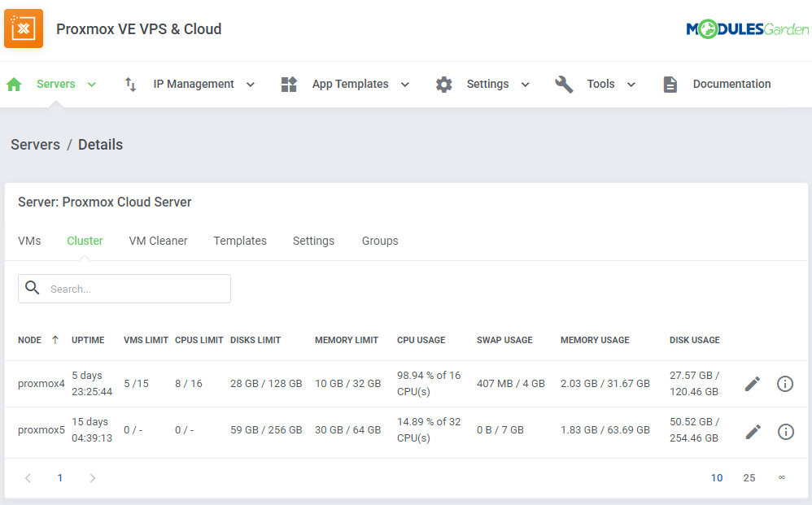
Task: Show unlimited entries per page
Action: pyautogui.click(x=781, y=477)
